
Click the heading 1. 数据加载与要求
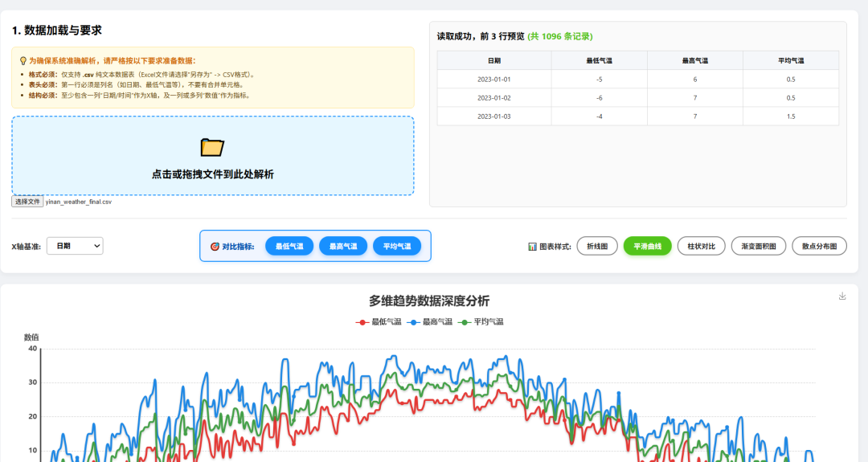click(x=57, y=31)
